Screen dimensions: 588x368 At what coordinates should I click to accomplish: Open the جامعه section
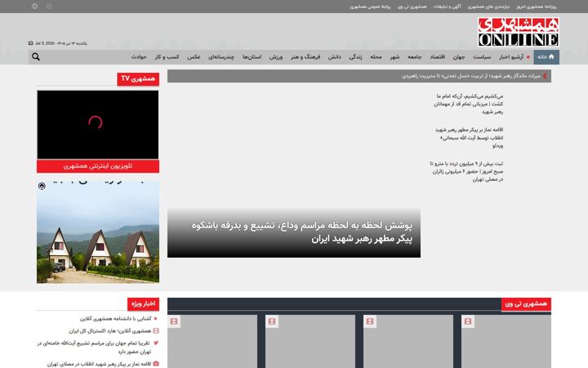414,57
